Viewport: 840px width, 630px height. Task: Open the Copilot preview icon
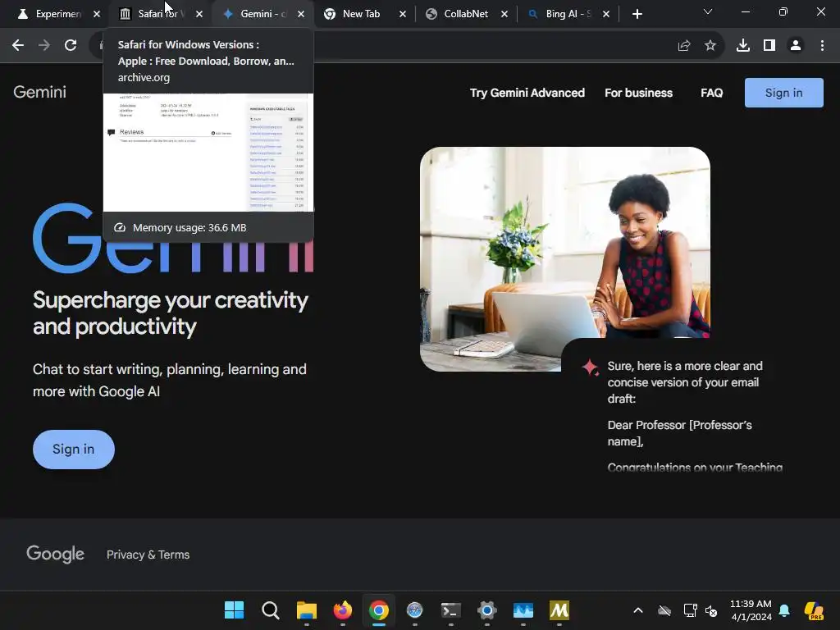point(814,610)
